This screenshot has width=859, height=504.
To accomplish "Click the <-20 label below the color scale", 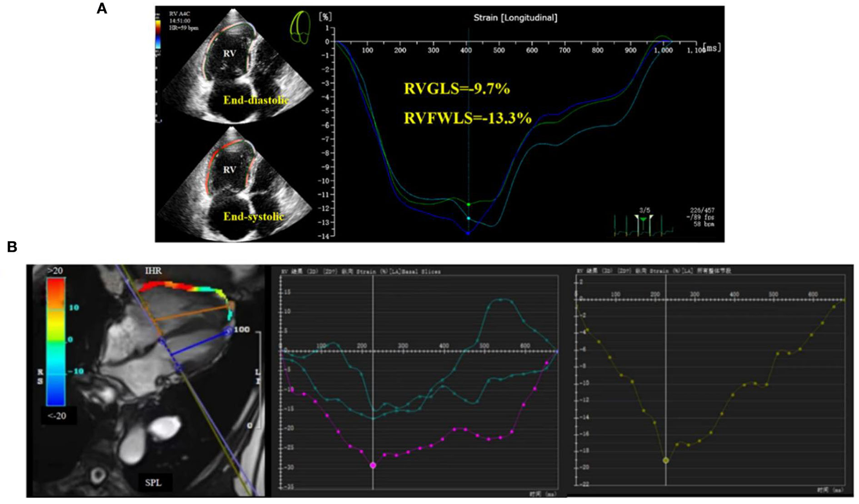I will pyautogui.click(x=57, y=416).
